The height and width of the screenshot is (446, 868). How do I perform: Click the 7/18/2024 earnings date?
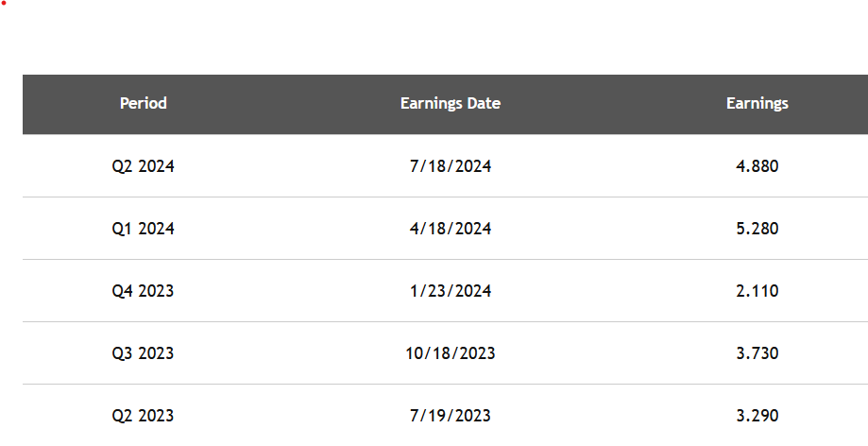pos(450,166)
